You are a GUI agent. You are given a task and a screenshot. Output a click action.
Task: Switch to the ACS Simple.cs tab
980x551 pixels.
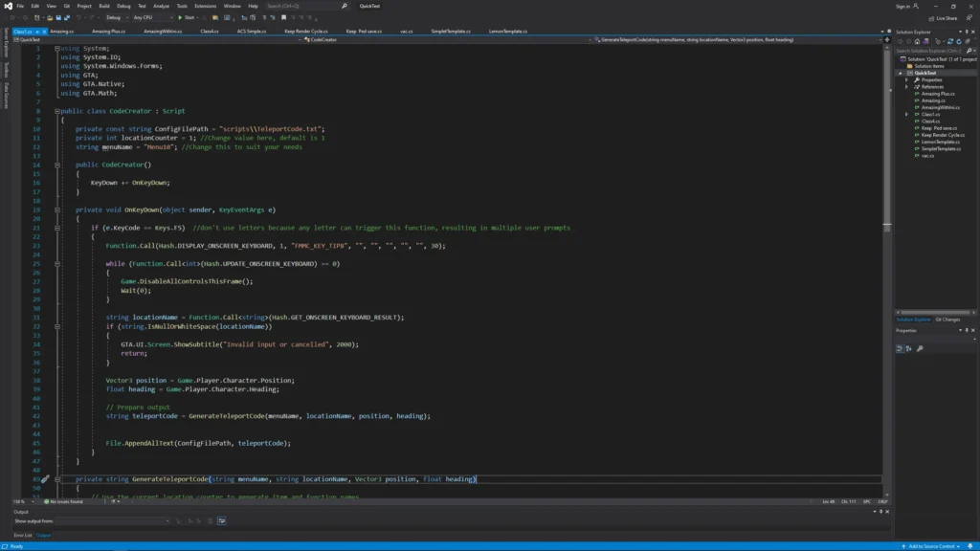pyautogui.click(x=252, y=32)
